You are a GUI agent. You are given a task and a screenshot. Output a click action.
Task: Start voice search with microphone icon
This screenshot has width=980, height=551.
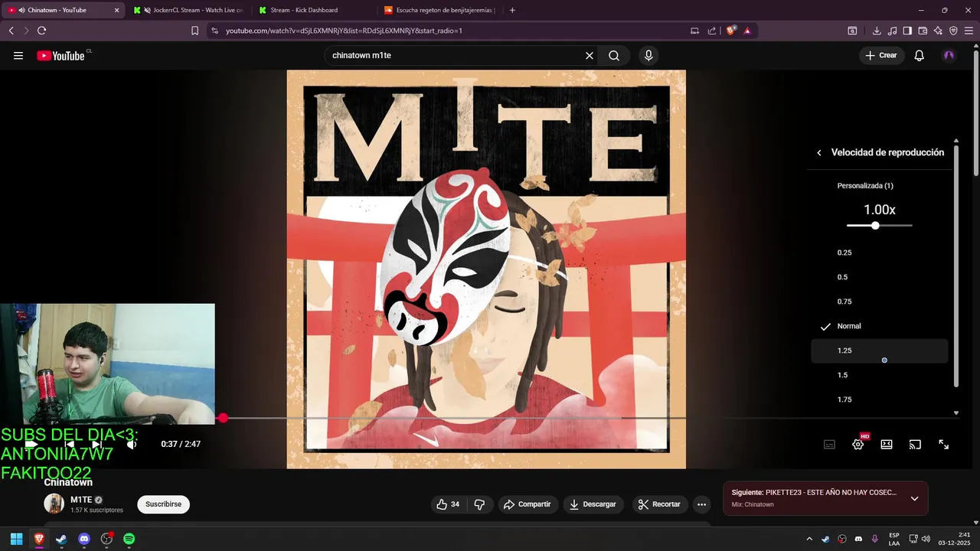pyautogui.click(x=648, y=55)
